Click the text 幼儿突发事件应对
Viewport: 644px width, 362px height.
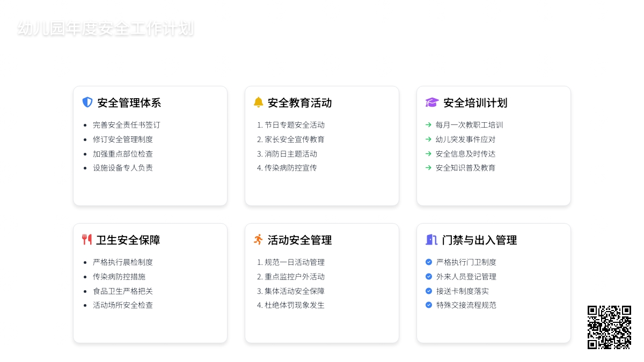(x=466, y=139)
